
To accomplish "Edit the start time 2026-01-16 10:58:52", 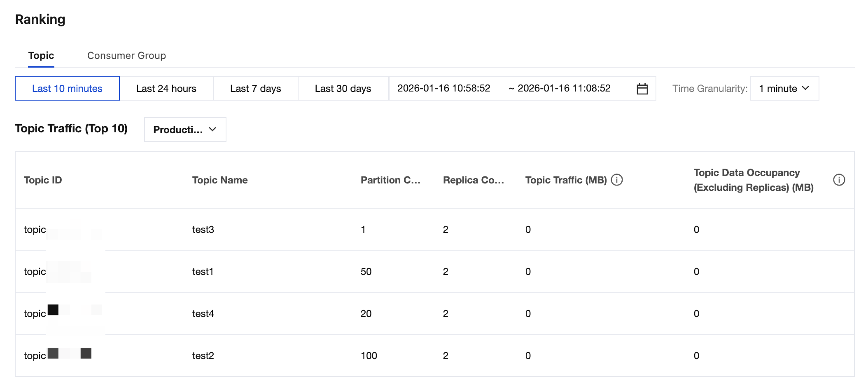I will (443, 88).
